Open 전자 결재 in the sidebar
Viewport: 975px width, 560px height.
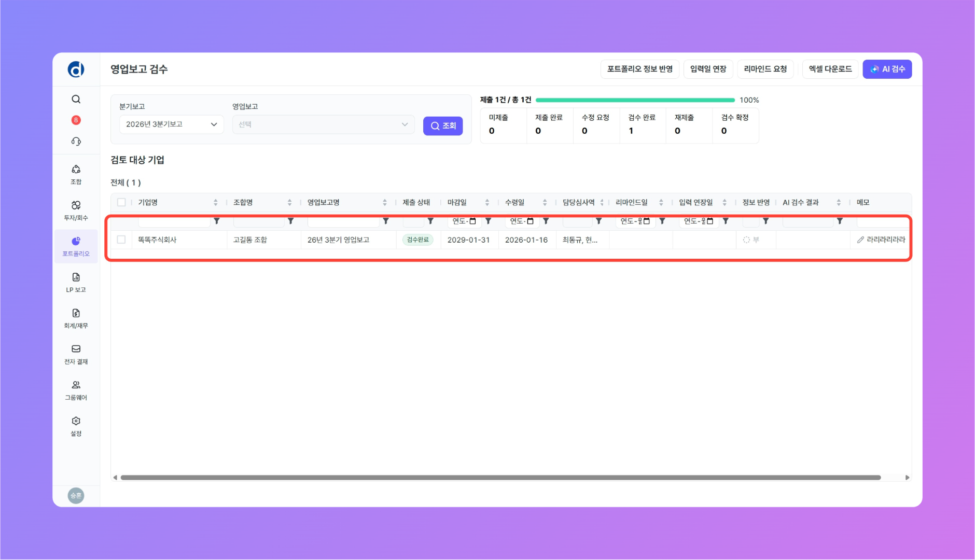[76, 354]
